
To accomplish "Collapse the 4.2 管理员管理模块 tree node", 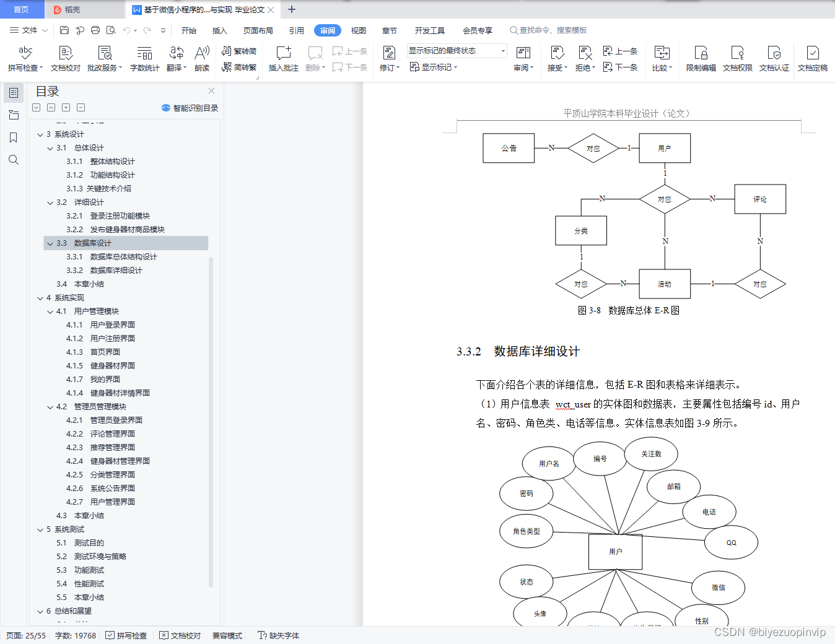I will pos(50,407).
